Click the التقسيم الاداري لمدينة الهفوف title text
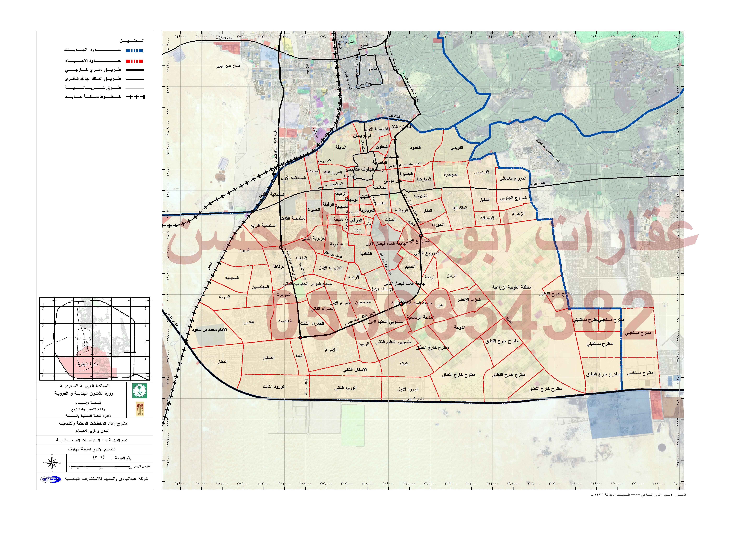The width and height of the screenshot is (756, 535). pos(92,449)
